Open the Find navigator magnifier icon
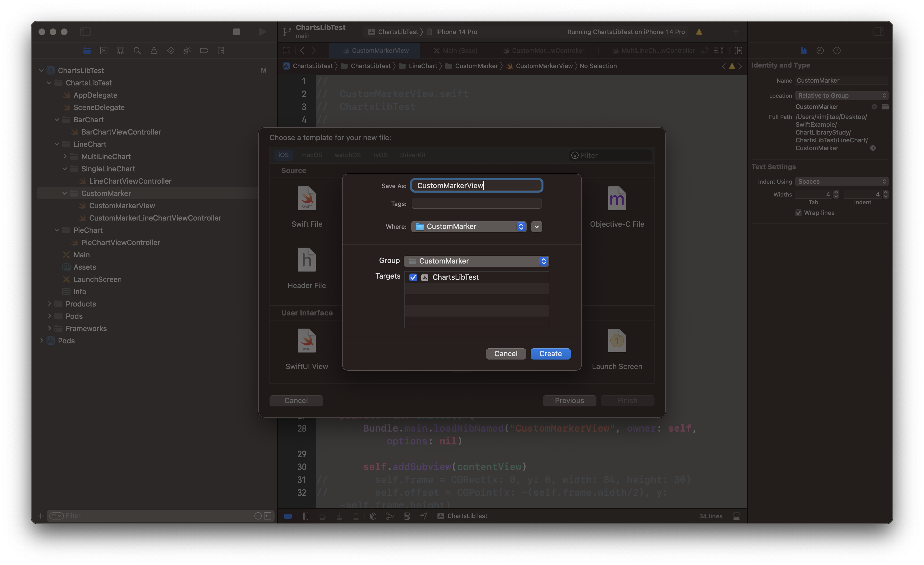Viewport: 924px width, 565px height. point(137,51)
